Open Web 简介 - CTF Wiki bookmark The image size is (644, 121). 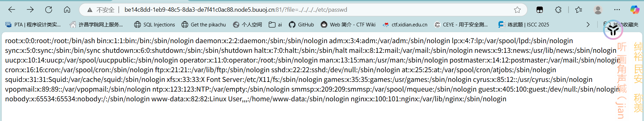click(348, 24)
